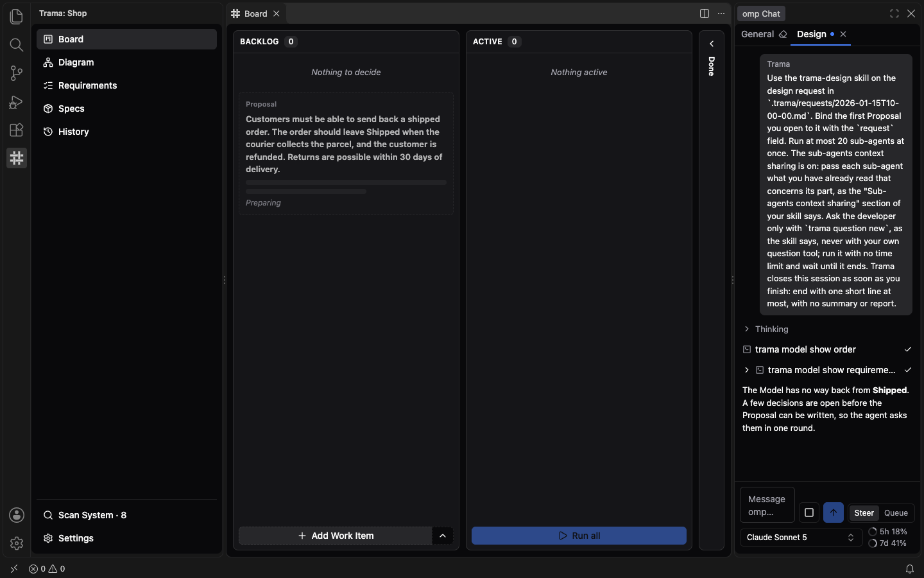The image size is (924, 578).
Task: Click the Run all button
Action: pyautogui.click(x=579, y=536)
